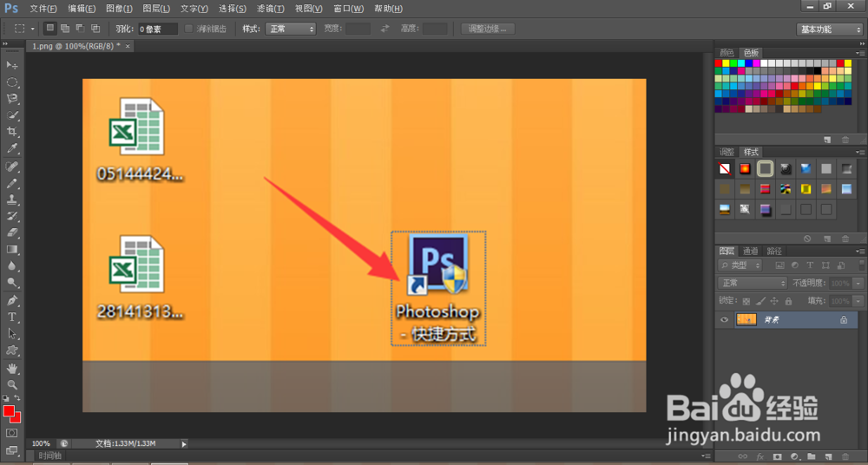Select the Zoom tool
The width and height of the screenshot is (868, 465).
pyautogui.click(x=11, y=384)
